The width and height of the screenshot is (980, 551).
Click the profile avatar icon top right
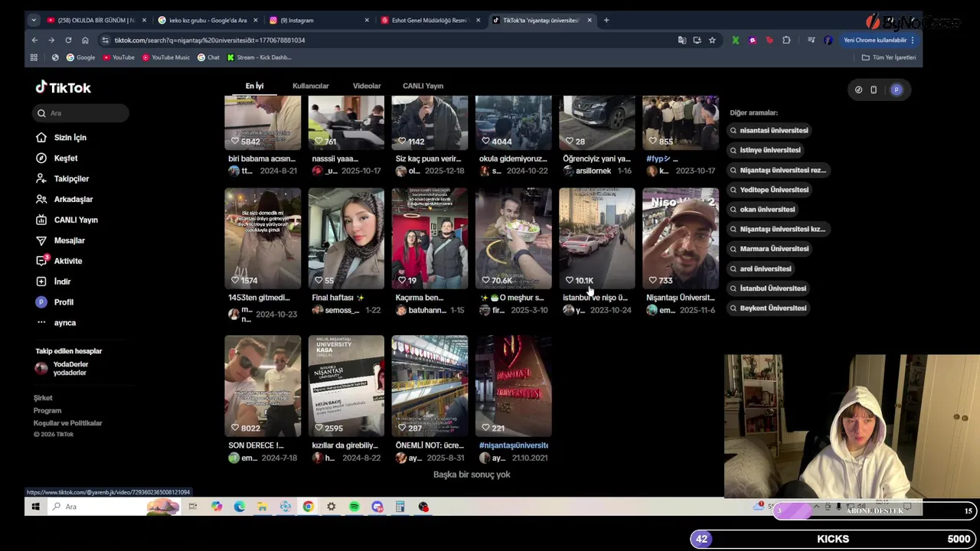pos(897,90)
